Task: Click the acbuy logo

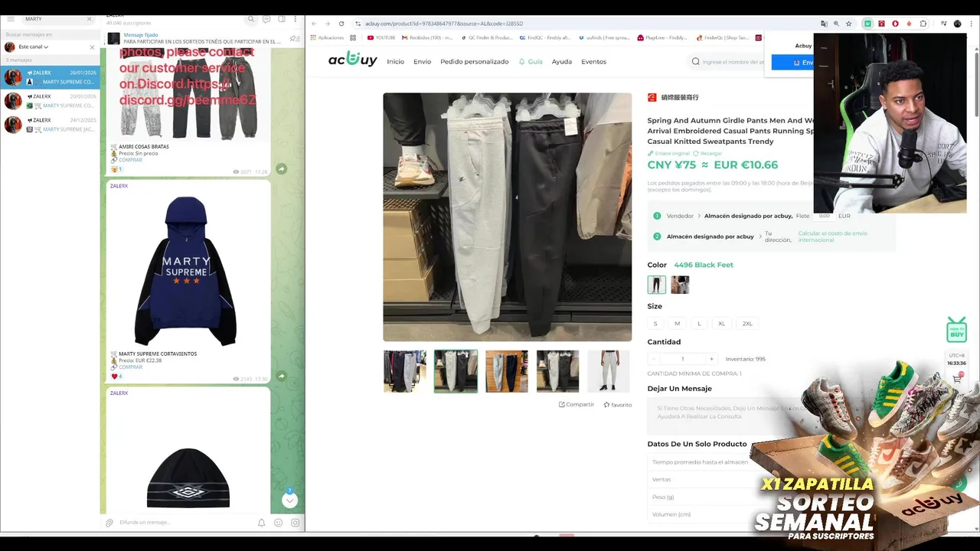Action: tap(352, 60)
